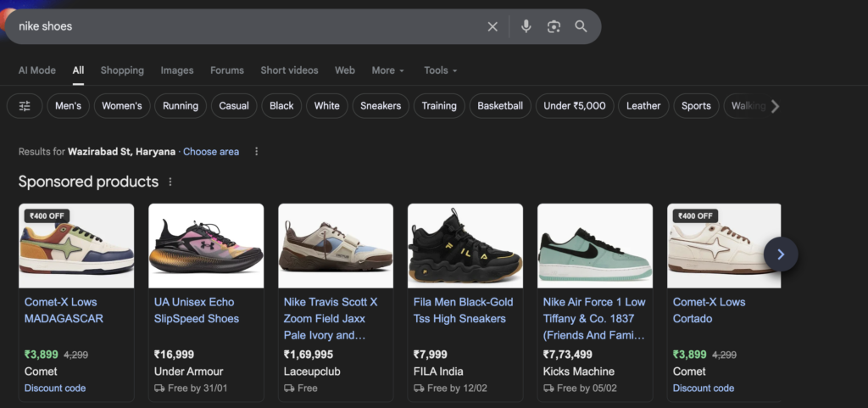Open location results options menu
868x408 pixels.
tap(256, 152)
